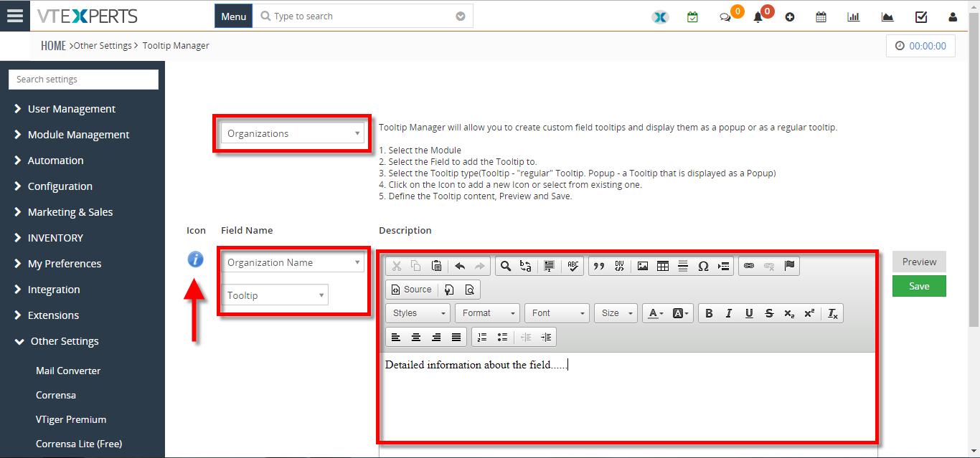This screenshot has width=980, height=458.
Task: Open the text color picker
Action: click(x=656, y=313)
